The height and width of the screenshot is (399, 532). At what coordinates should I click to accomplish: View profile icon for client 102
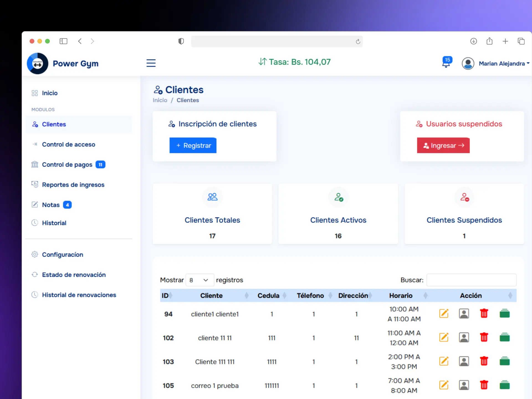(x=464, y=337)
